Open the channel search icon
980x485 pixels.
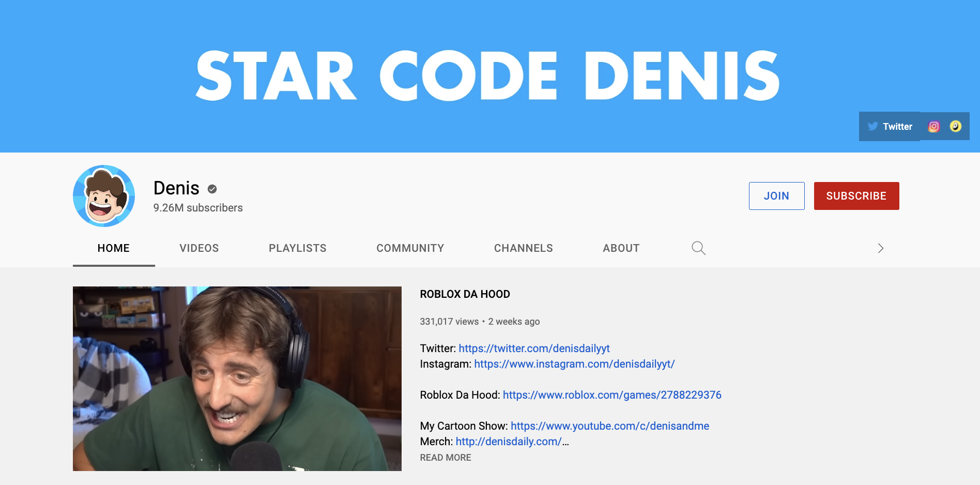pos(698,248)
